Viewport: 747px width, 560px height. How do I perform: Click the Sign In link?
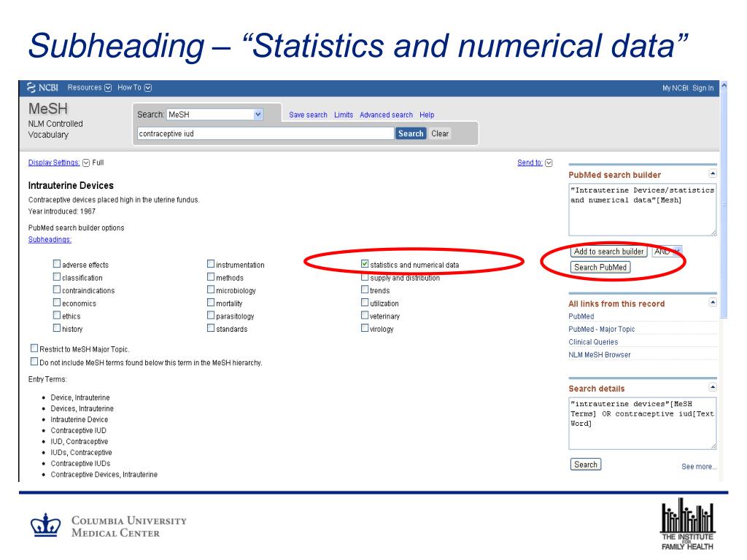tap(703, 88)
